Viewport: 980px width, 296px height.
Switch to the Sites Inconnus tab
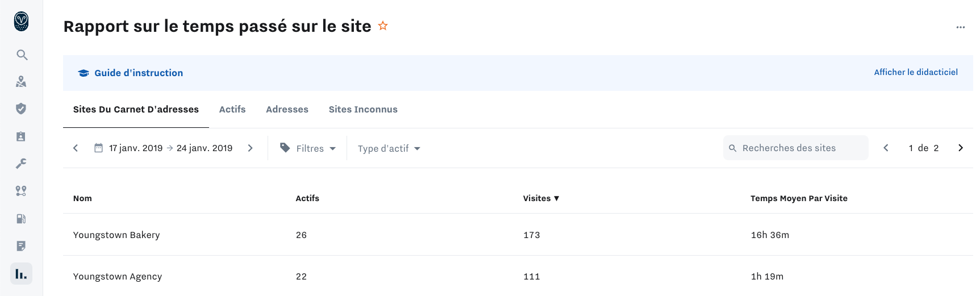(x=363, y=109)
